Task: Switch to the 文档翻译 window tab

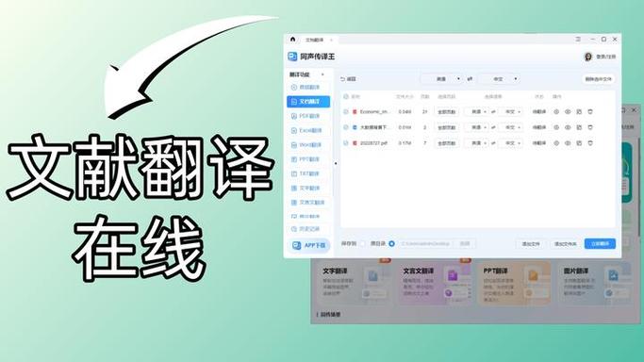Action: [315, 40]
